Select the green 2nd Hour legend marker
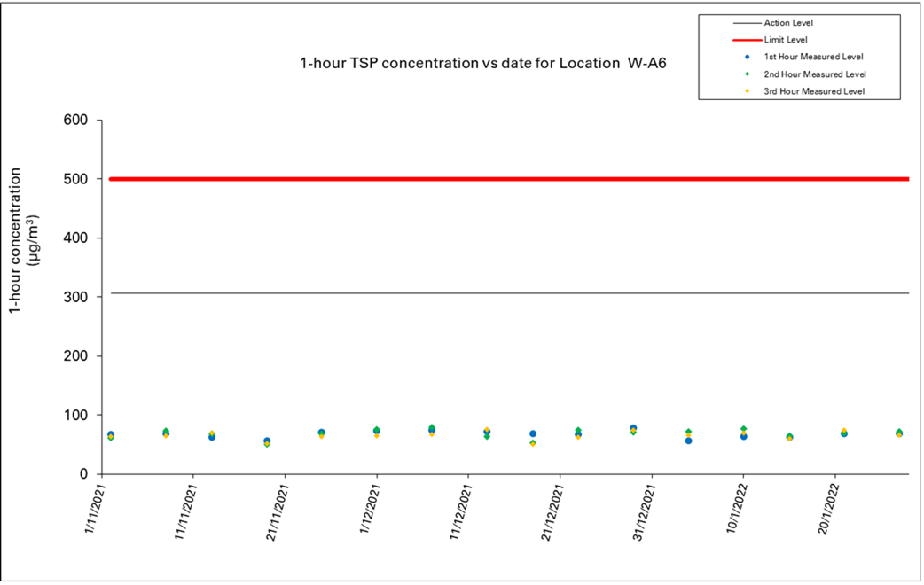The image size is (924, 585). 746,74
